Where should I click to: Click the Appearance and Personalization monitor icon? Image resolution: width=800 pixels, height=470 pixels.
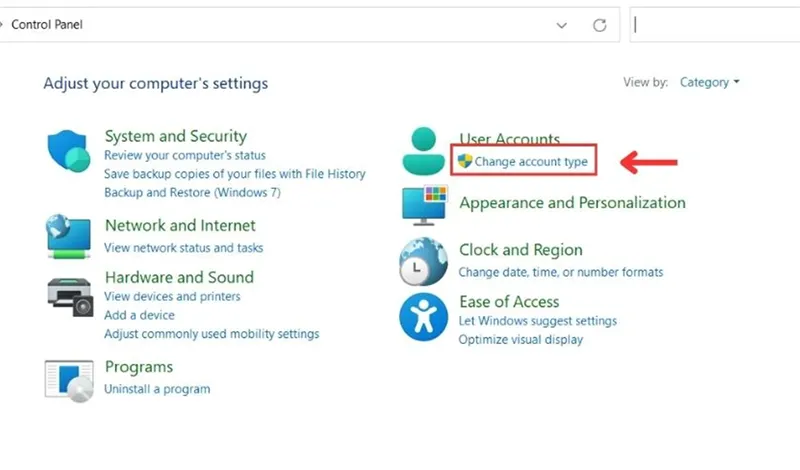424,206
